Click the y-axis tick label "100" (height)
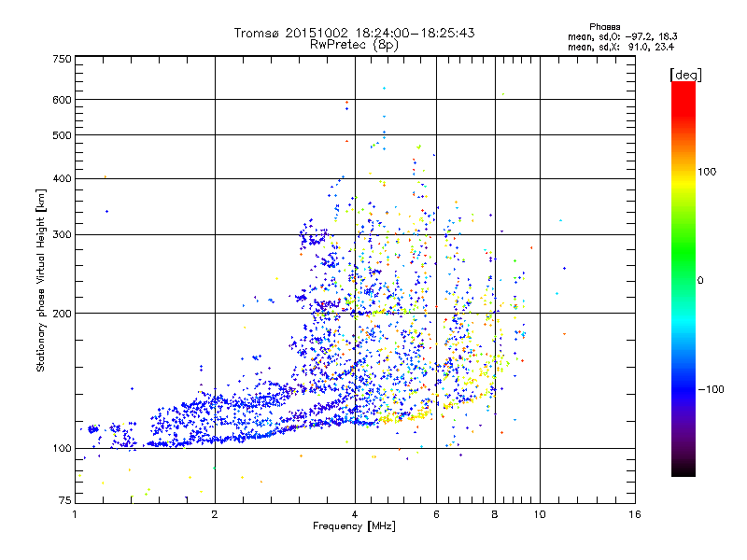Image resolution: width=747 pixels, height=560 pixels. 62,448
